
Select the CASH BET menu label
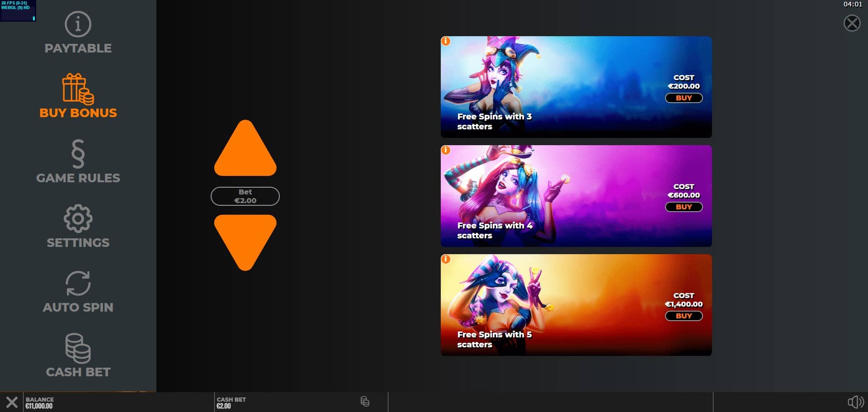(x=78, y=372)
